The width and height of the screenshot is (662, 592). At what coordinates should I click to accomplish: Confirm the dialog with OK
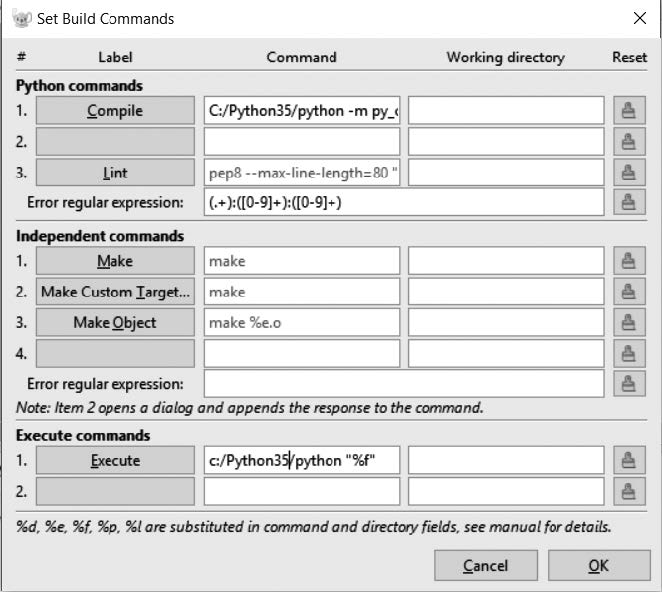599,565
